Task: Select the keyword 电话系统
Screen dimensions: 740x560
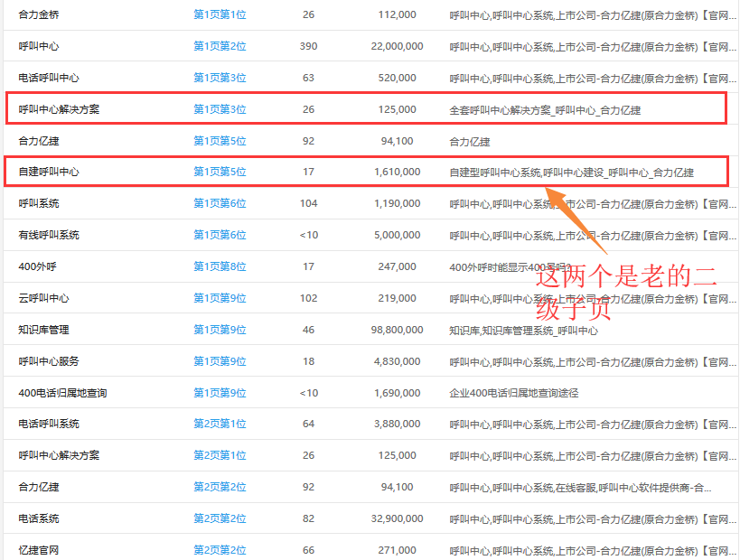Action: pyautogui.click(x=39, y=518)
